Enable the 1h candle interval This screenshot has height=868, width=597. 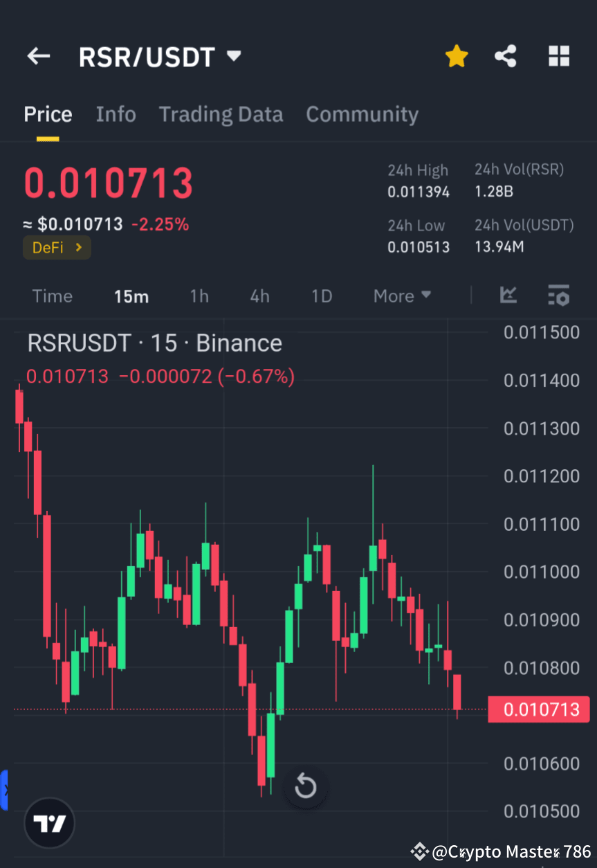(x=199, y=296)
